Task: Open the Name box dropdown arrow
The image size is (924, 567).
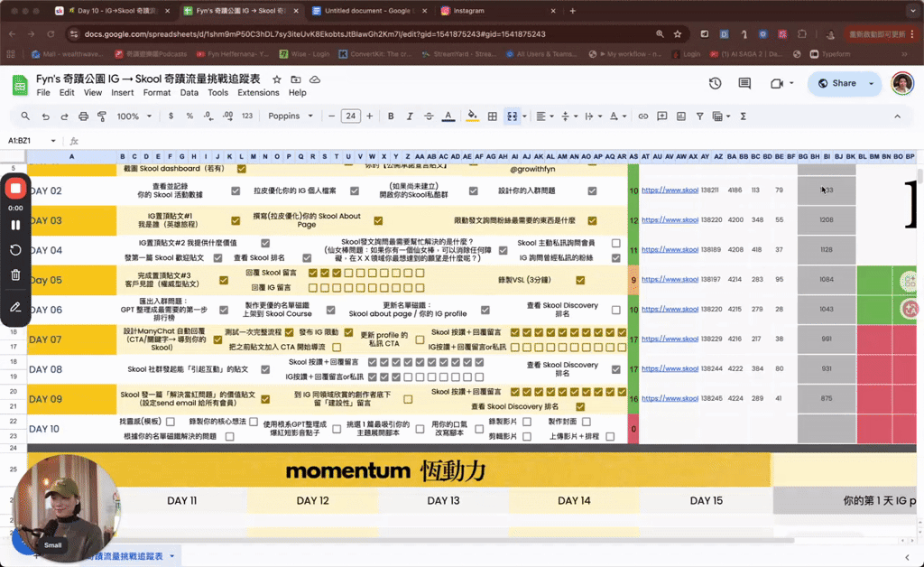Action: [x=53, y=141]
